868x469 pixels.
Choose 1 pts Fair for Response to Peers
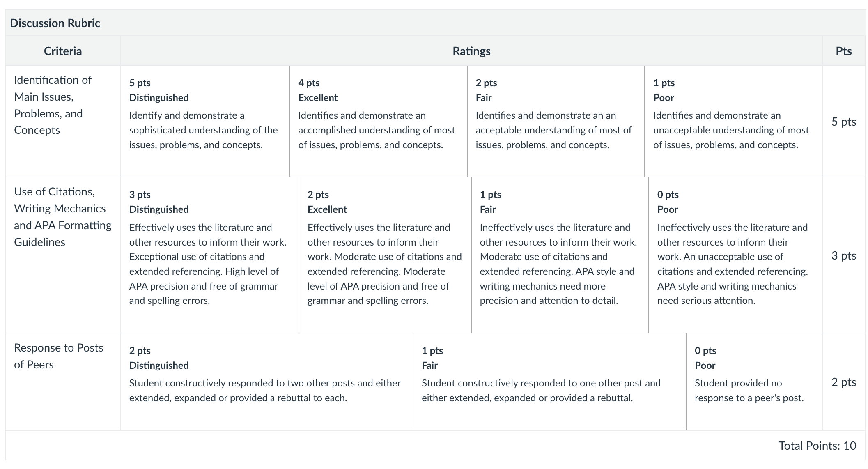549,382
